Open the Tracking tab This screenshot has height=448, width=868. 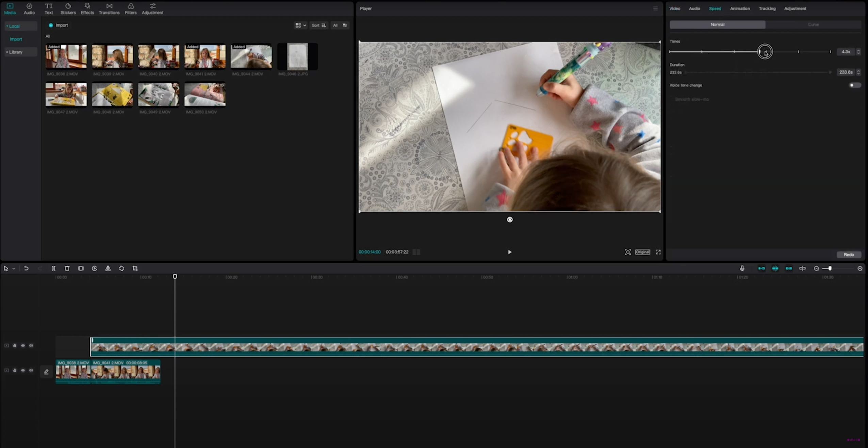tap(767, 8)
